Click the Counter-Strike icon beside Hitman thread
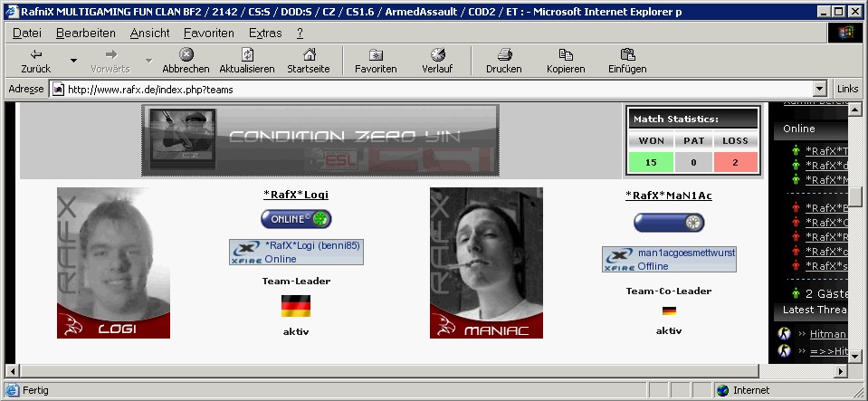The width and height of the screenshot is (868, 401). tap(783, 333)
